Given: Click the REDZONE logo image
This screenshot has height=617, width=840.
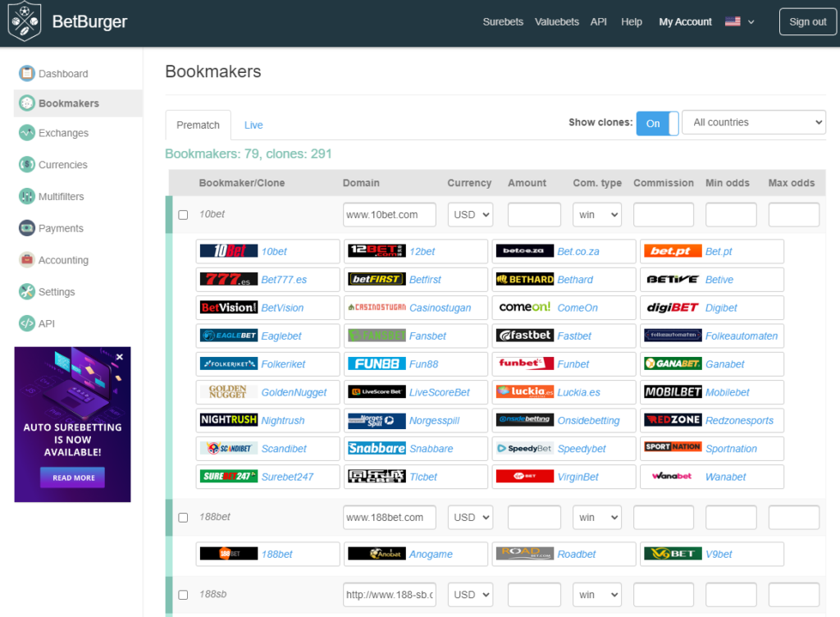Looking at the screenshot, I should pyautogui.click(x=673, y=420).
